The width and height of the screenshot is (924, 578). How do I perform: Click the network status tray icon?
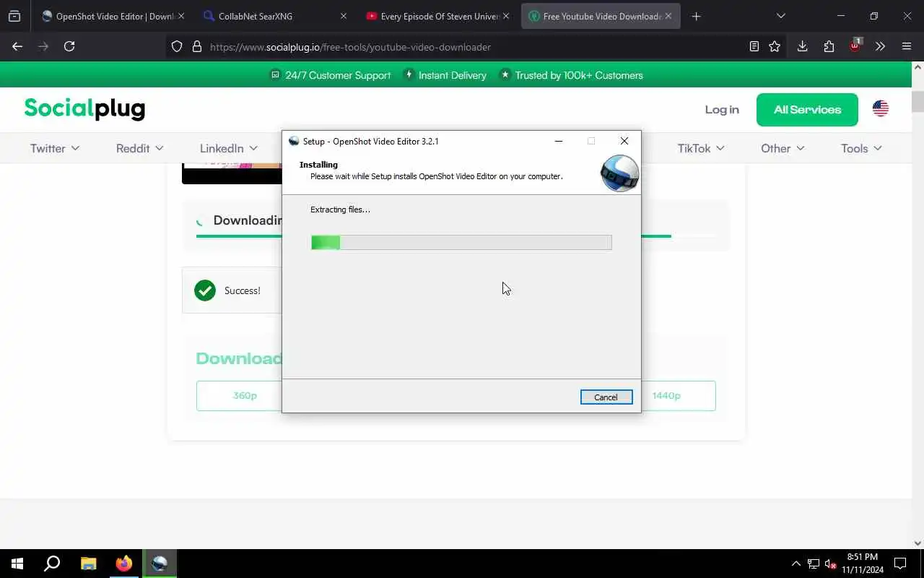click(814, 564)
